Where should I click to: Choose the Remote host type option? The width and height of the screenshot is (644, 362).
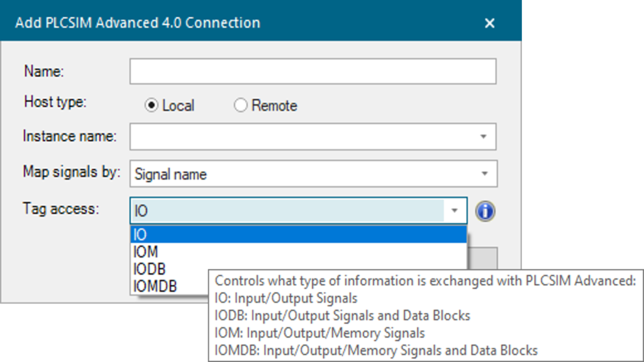coord(241,106)
